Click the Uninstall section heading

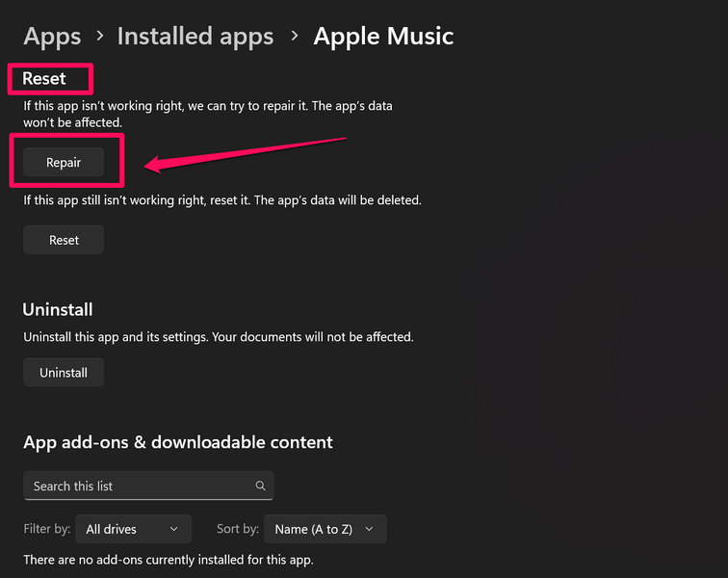pyautogui.click(x=58, y=309)
